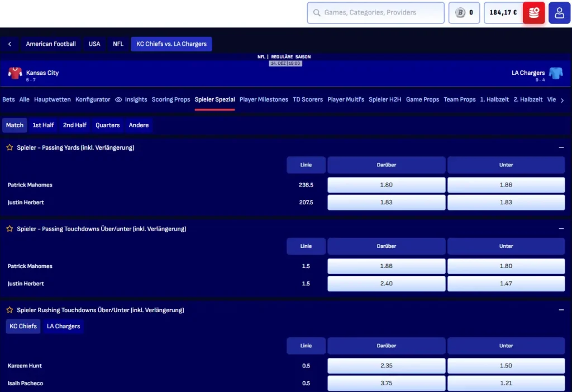Collapse the Rushing Touchdowns section
Image resolution: width=572 pixels, height=392 pixels.
[561, 310]
